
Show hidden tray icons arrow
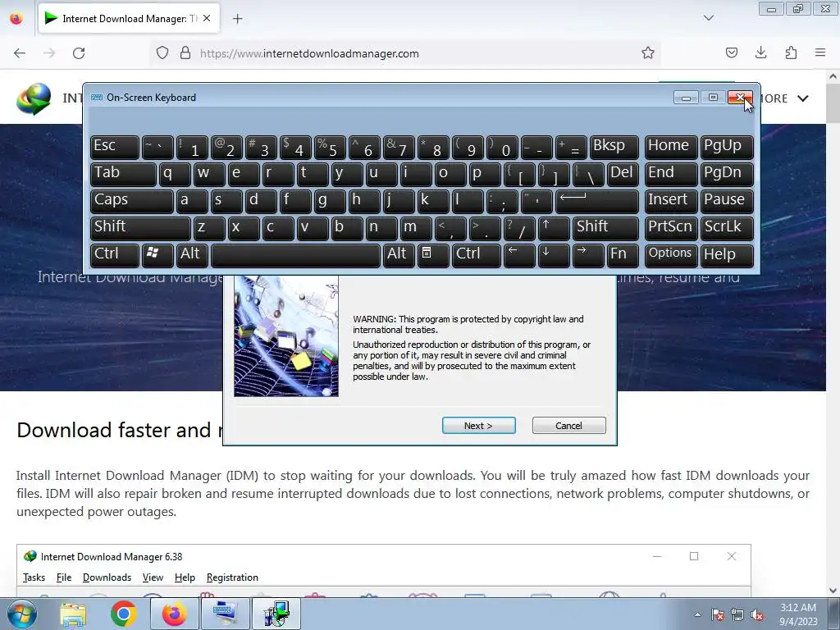click(697, 614)
